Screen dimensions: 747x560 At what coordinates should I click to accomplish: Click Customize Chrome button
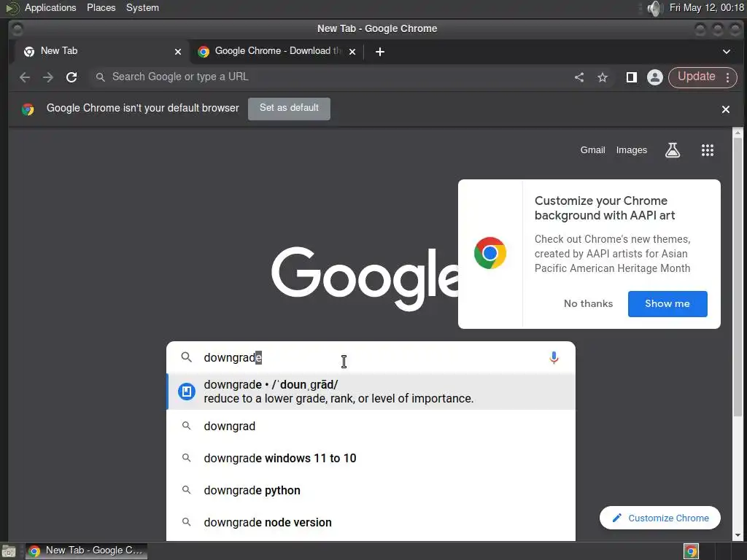click(x=659, y=518)
